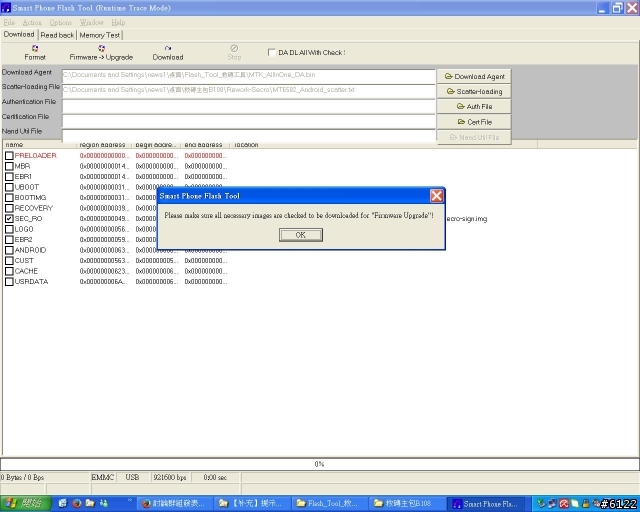Open the Scatter-loading file browser
This screenshot has height=512, width=640.
pos(474,91)
